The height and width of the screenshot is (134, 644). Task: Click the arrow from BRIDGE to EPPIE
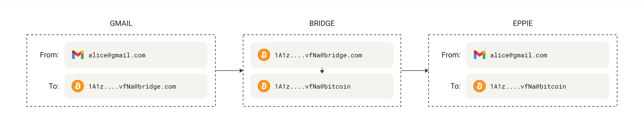414,71
